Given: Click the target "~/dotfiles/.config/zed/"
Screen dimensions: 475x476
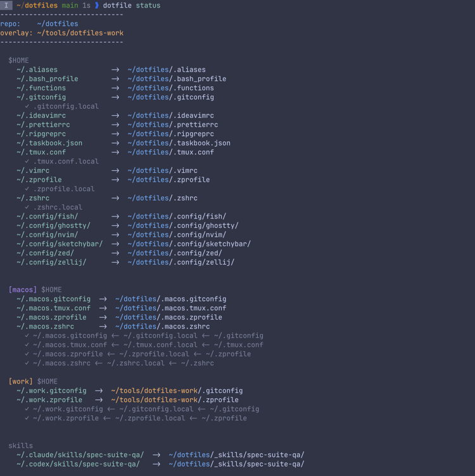Looking at the screenshot, I should 175,253.
